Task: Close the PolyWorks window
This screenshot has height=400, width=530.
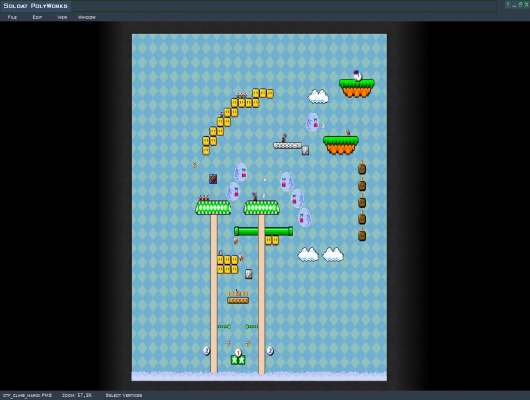Action: (x=526, y=4)
